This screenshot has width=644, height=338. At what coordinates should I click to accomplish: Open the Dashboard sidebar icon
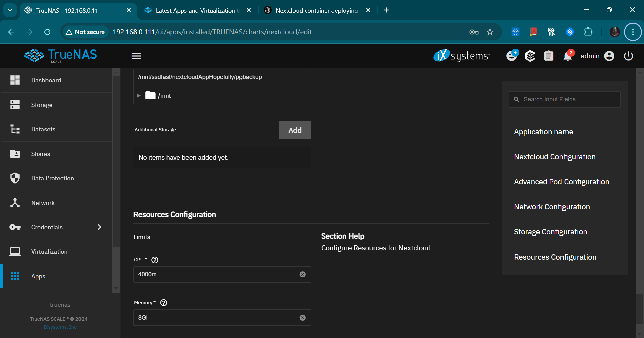click(x=15, y=80)
